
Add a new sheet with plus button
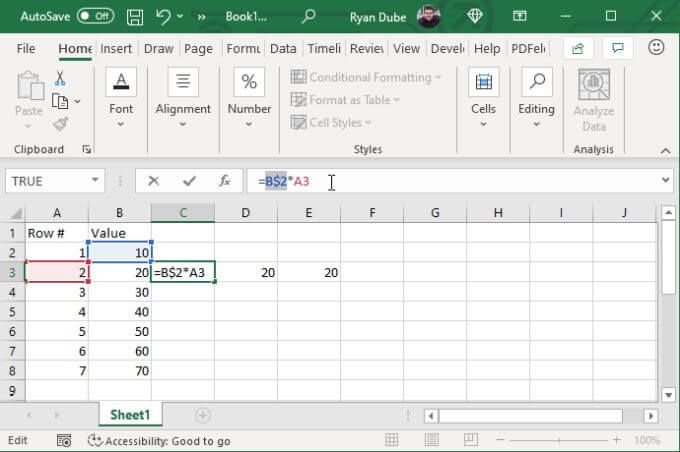(203, 415)
